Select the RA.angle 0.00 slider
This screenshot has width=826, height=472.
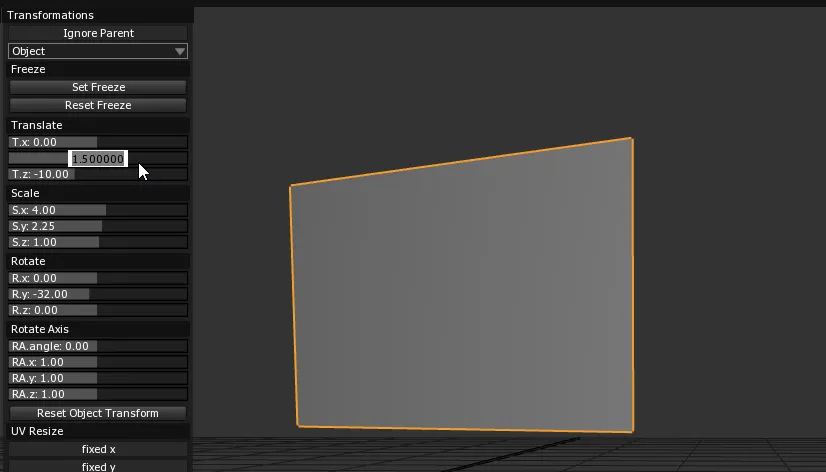(98, 346)
